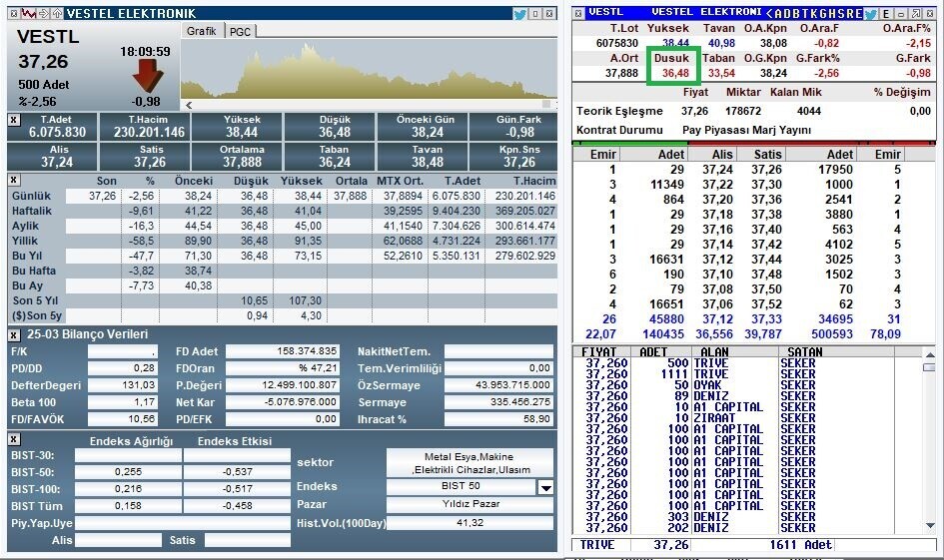Viewport: 944px width, 560px height.
Task: Click the Piy.Yap.Uye input field
Action: 183,523
